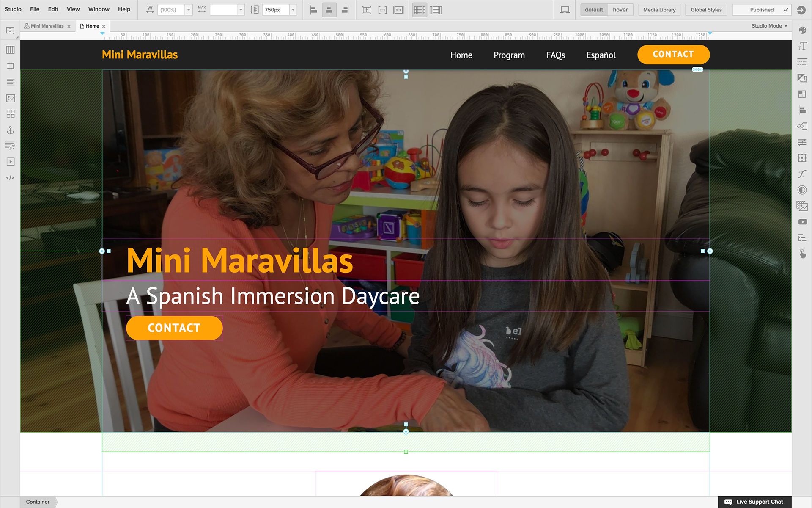Open the File menu
The width and height of the screenshot is (812, 508).
35,9
